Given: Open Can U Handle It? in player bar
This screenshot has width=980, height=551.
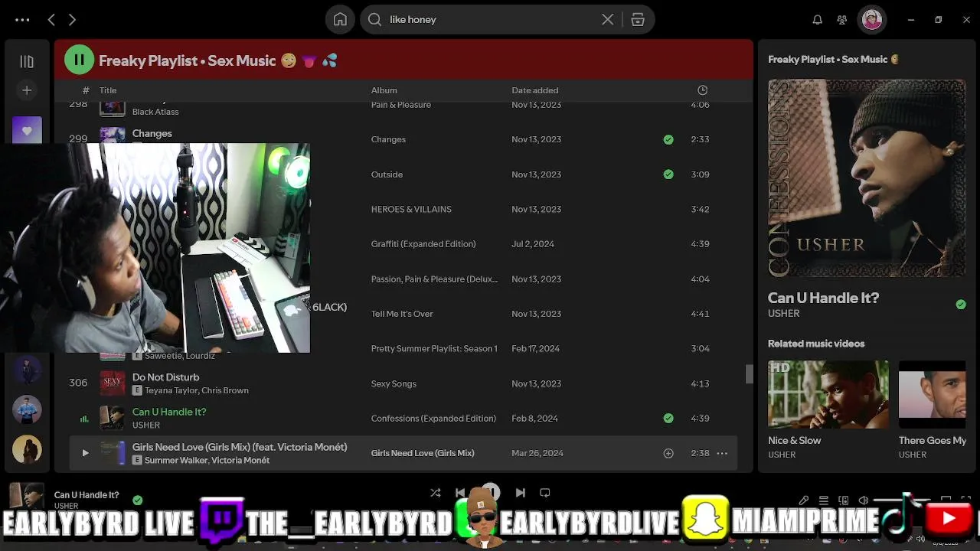Looking at the screenshot, I should (x=87, y=494).
